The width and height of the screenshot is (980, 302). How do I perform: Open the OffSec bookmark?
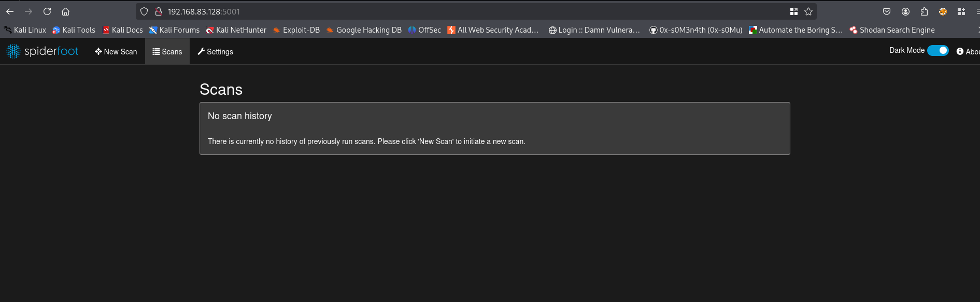(424, 30)
